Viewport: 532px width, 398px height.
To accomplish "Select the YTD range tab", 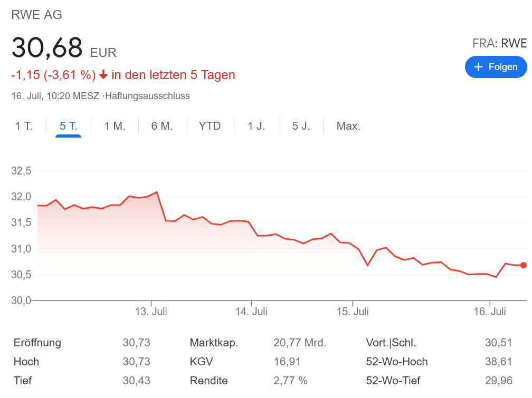I will [210, 126].
